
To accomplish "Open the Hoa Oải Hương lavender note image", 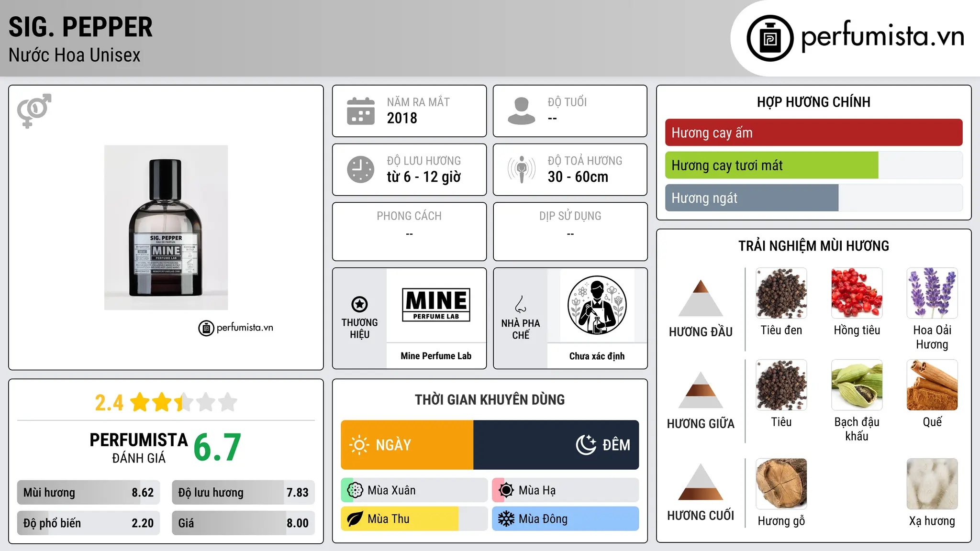I will [x=932, y=293].
